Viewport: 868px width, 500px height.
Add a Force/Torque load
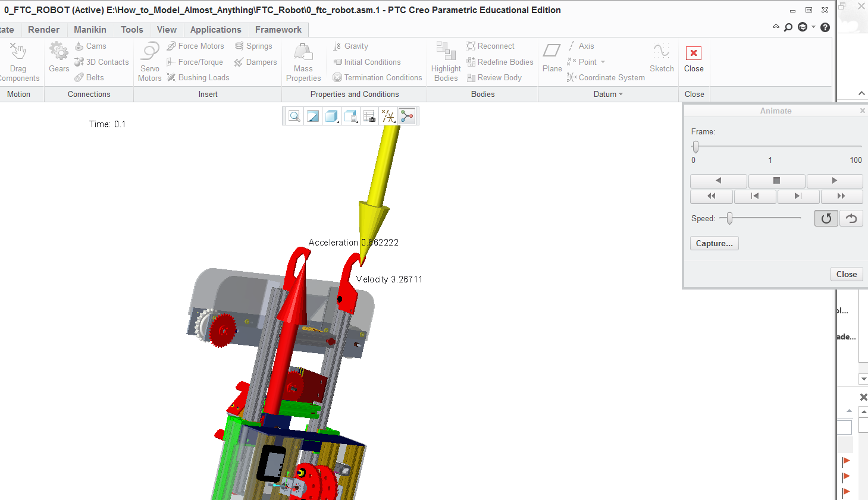195,62
